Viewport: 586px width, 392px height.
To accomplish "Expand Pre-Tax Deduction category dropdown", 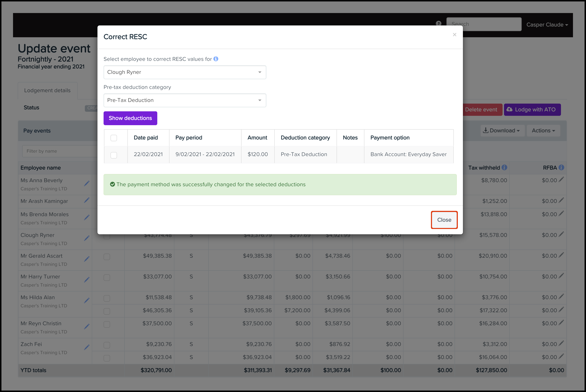I will [185, 100].
